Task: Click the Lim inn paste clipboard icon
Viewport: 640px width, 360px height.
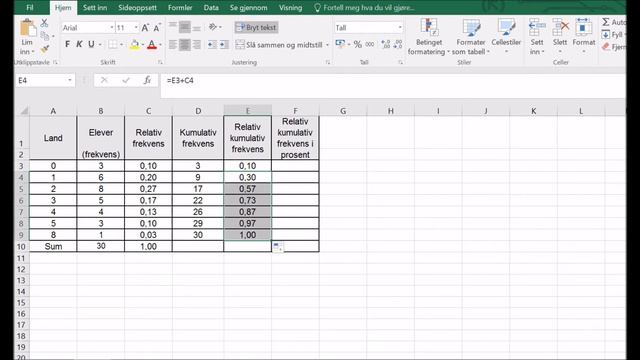Action: coord(27,29)
